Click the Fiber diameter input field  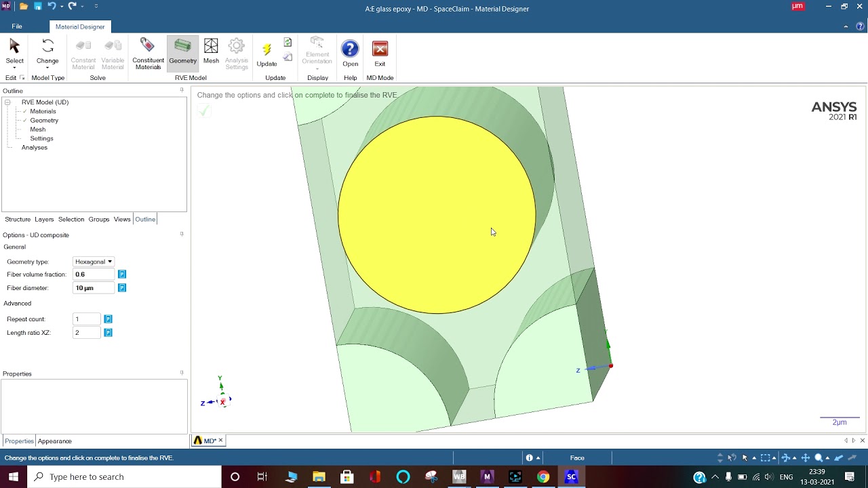94,288
